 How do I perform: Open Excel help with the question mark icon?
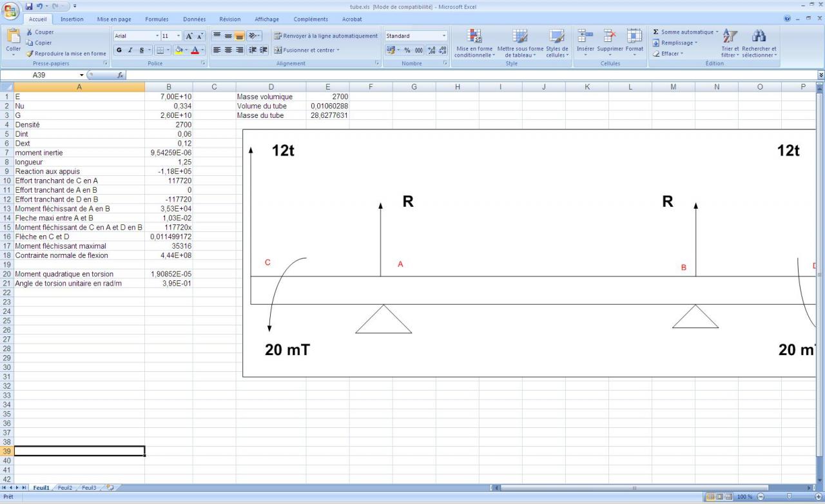click(x=788, y=19)
